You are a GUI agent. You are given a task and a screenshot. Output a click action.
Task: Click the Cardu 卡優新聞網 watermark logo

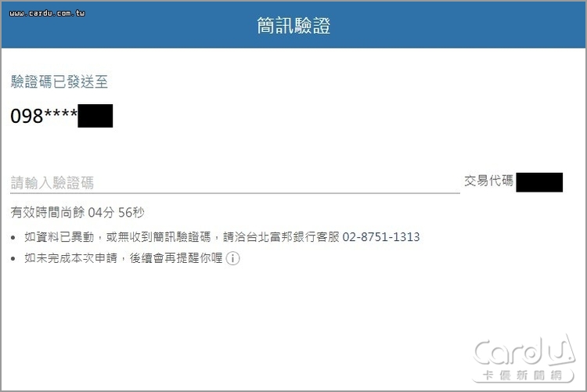(x=524, y=358)
